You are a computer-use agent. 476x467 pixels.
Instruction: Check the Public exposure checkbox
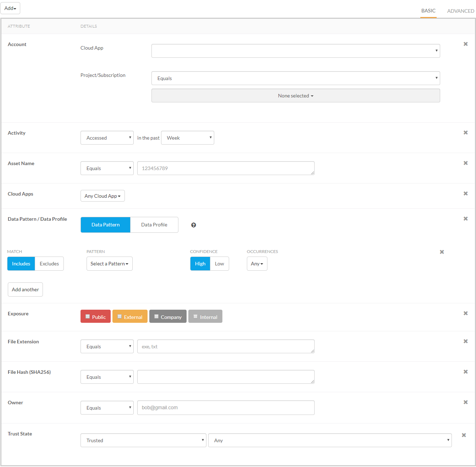[88, 316]
